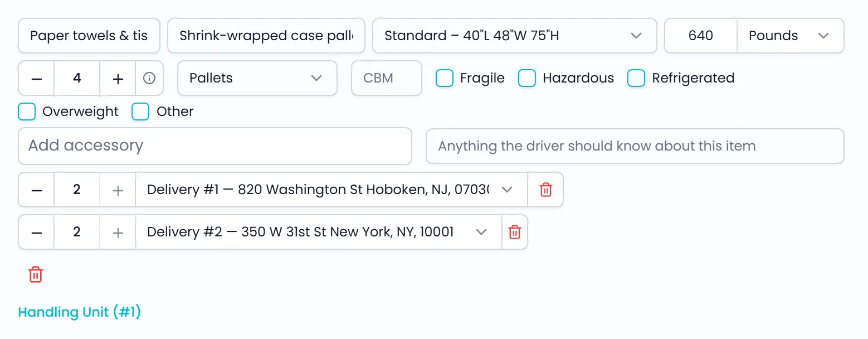Tick the Hazardous checkbox
The image size is (868, 339).
pyautogui.click(x=527, y=78)
